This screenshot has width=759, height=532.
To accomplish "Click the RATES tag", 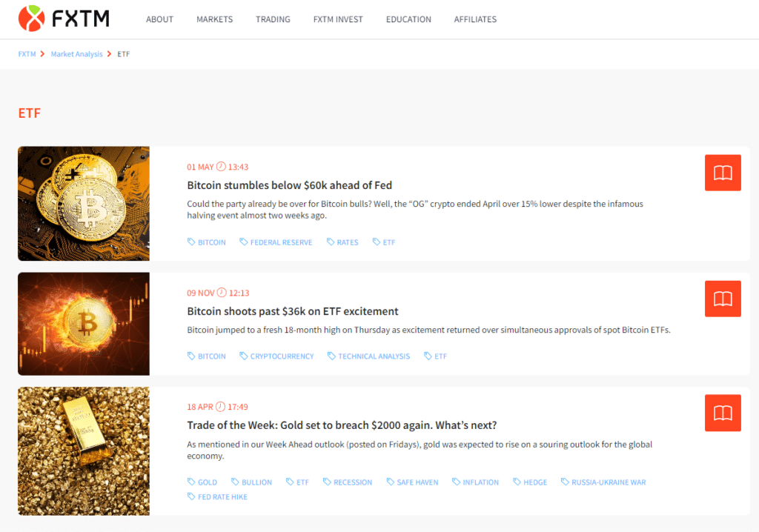I will [342, 242].
